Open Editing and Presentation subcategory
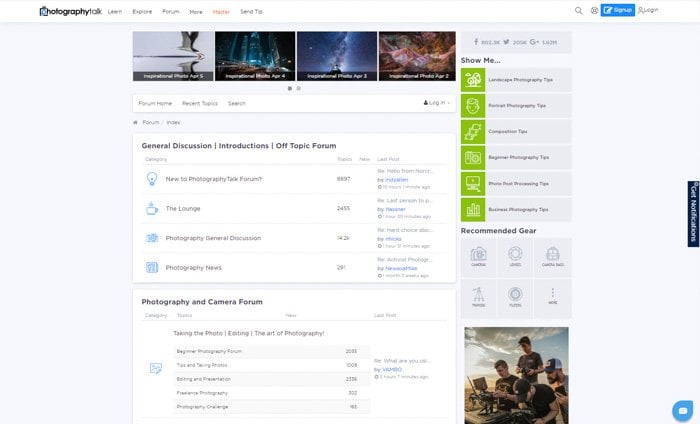 (x=204, y=379)
